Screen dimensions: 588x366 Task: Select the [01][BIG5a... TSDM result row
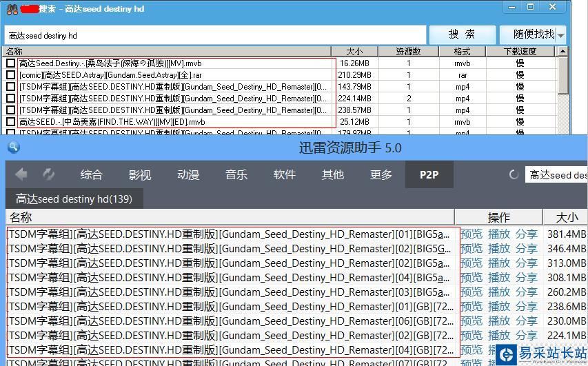[228, 234]
